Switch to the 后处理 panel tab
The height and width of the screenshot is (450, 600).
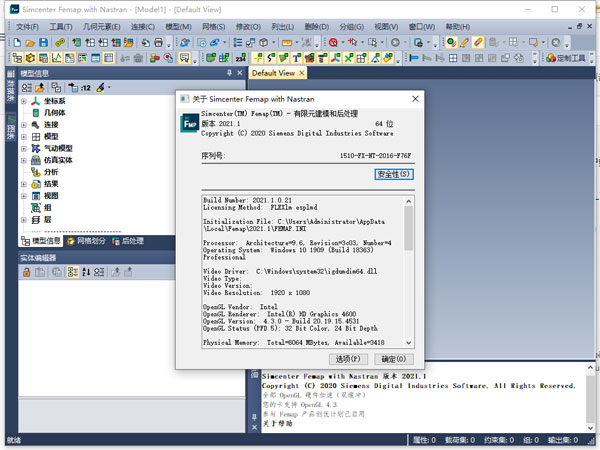[x=126, y=241]
